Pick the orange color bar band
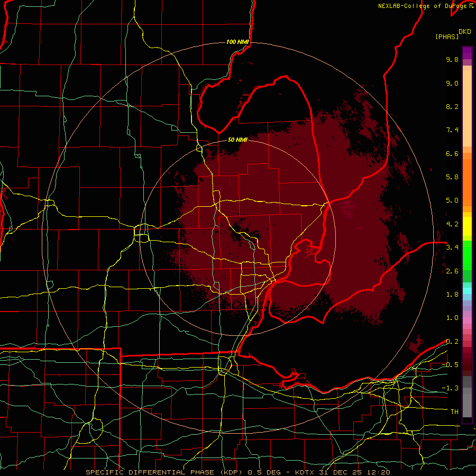This screenshot has height=476, width=476. 467,182
